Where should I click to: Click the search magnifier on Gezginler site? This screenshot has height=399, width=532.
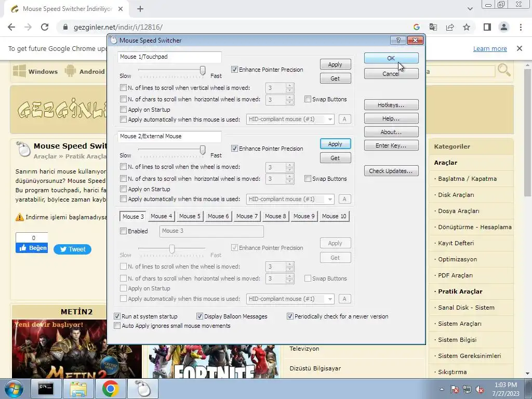(x=504, y=70)
